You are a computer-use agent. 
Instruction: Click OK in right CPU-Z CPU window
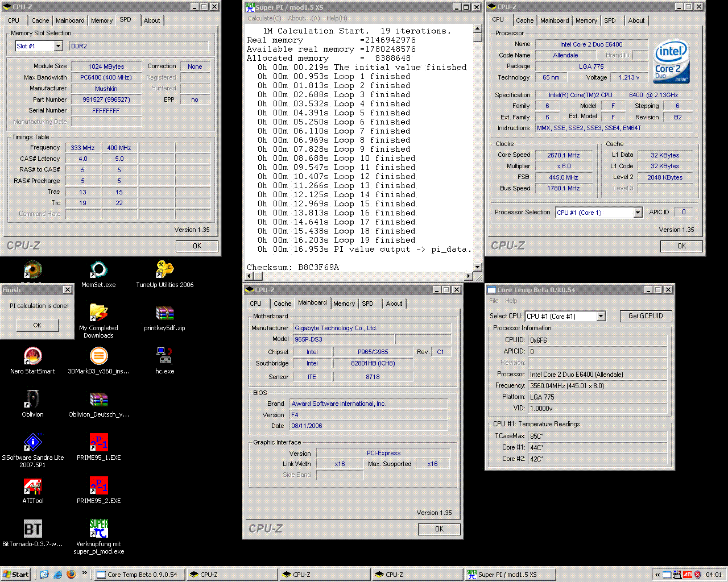coord(681,246)
